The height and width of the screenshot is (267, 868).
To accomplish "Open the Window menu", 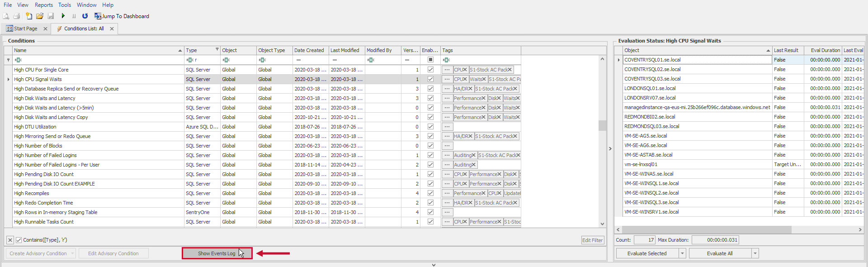I will pyautogui.click(x=86, y=5).
